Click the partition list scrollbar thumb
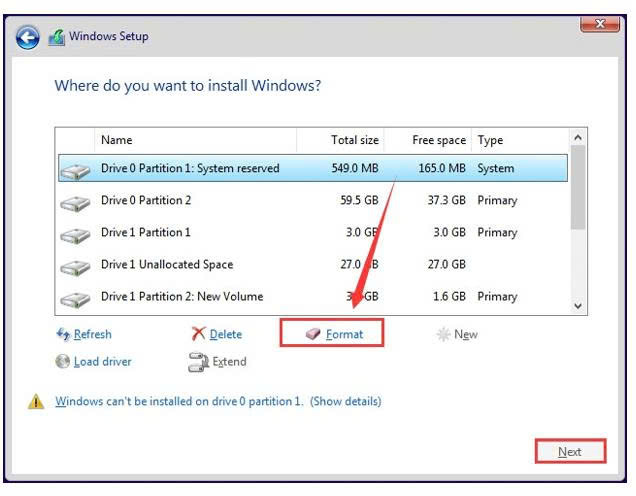Viewport: 636px width, 496px height. tap(578, 187)
